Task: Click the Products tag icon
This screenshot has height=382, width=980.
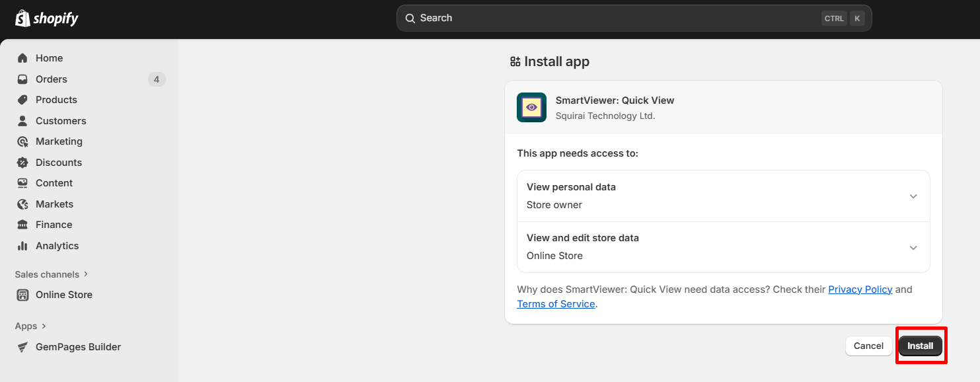Action: pos(22,100)
